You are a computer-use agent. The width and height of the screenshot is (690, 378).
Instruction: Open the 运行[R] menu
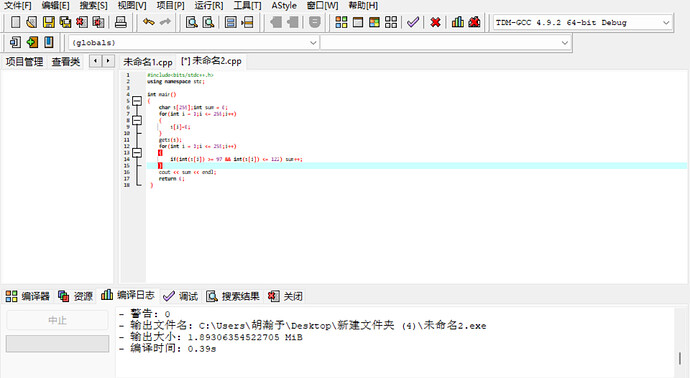coord(209,6)
